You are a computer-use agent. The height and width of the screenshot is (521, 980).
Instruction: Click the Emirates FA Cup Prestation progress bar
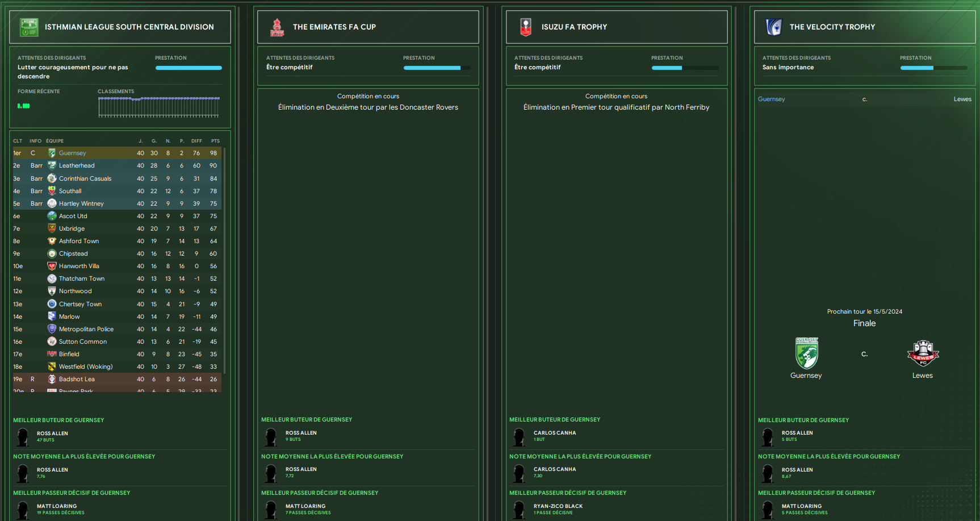pos(437,68)
